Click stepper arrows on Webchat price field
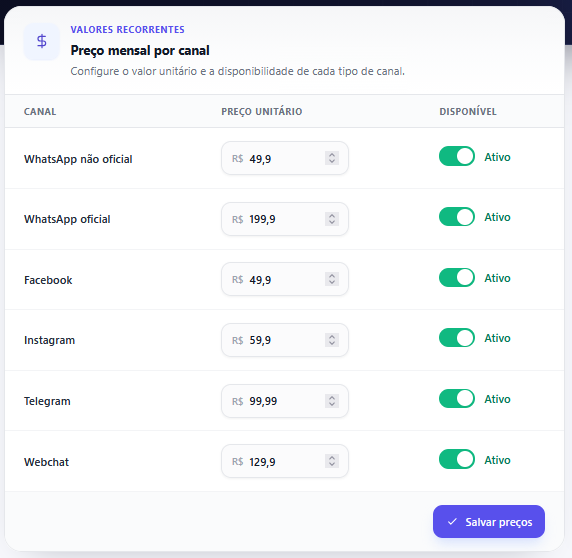This screenshot has width=572, height=558. 332,461
